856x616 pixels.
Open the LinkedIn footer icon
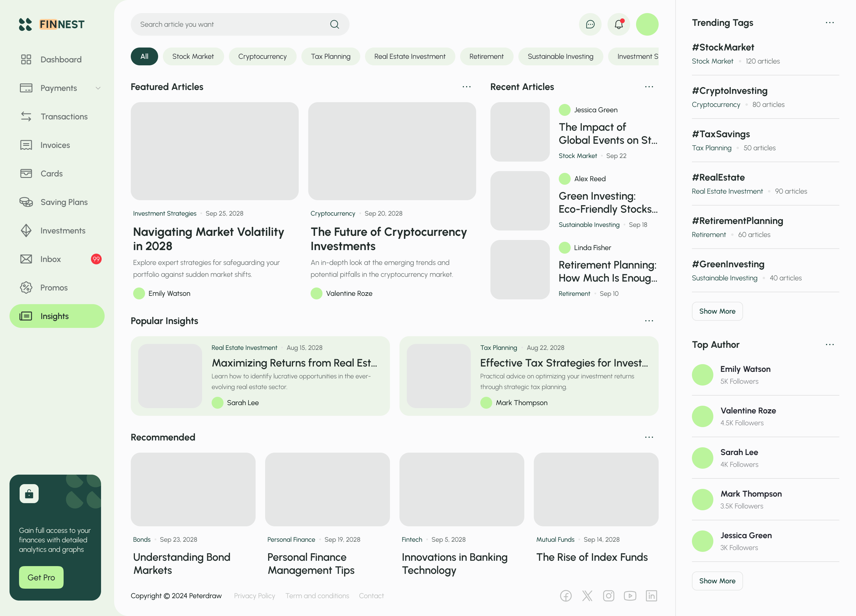(651, 596)
